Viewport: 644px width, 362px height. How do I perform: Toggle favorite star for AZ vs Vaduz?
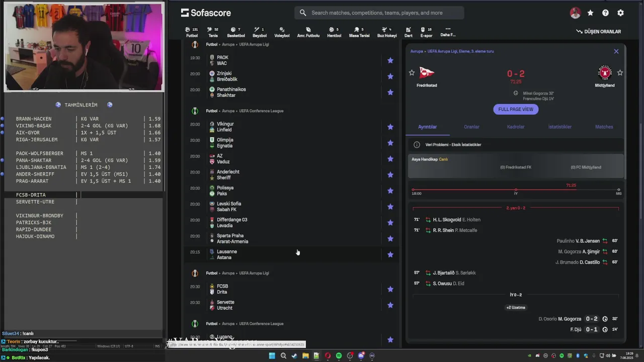pyautogui.click(x=390, y=159)
